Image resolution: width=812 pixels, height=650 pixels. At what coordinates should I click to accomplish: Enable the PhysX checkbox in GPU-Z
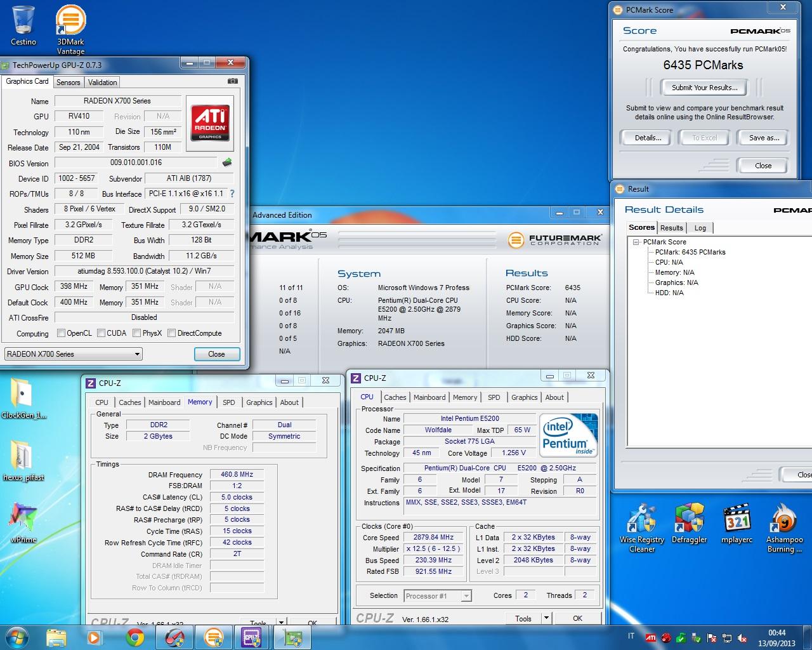tap(136, 333)
